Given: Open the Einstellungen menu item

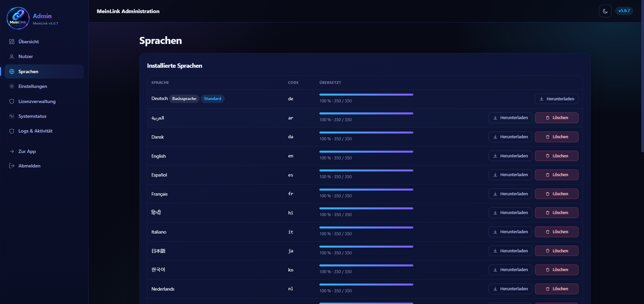Looking at the screenshot, I should (x=44, y=86).
